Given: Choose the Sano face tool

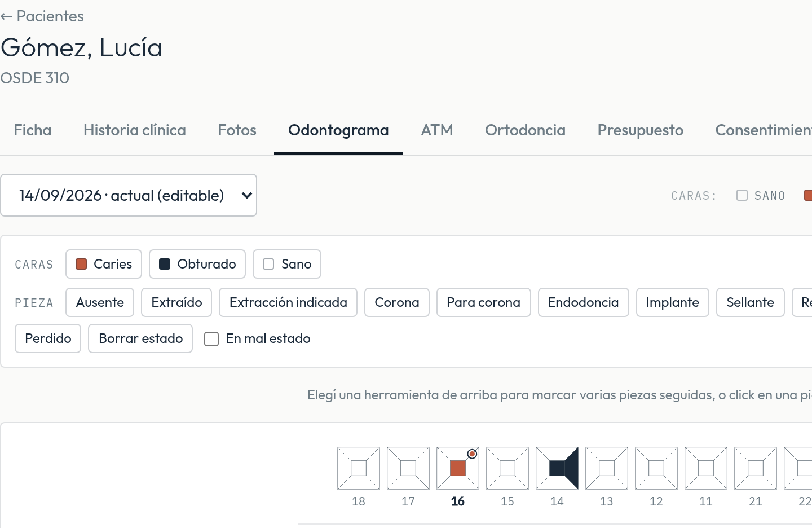Looking at the screenshot, I should pos(287,264).
